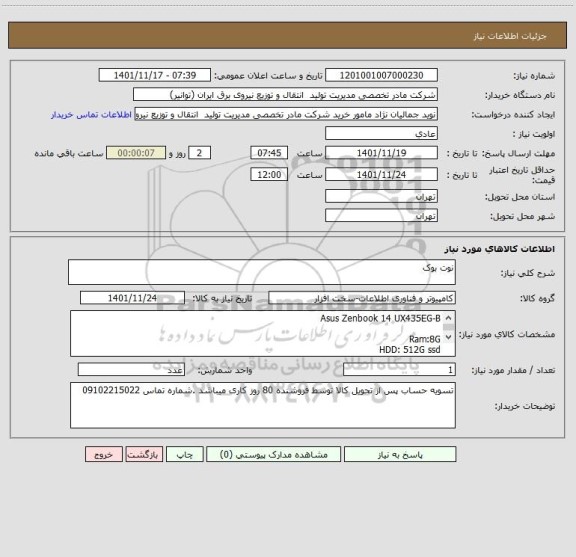Click request creator field نوید جمالیان نژاد
The width and height of the screenshot is (576, 557).
(x=286, y=114)
